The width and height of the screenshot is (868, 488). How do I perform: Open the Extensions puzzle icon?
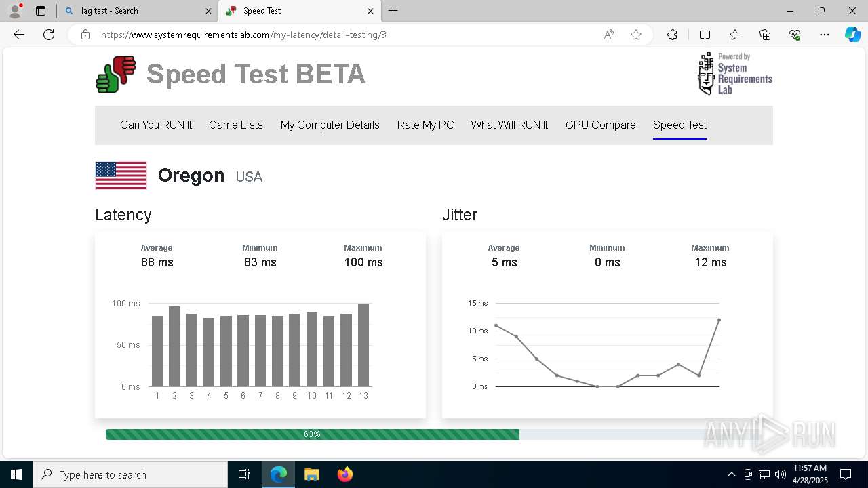click(672, 35)
